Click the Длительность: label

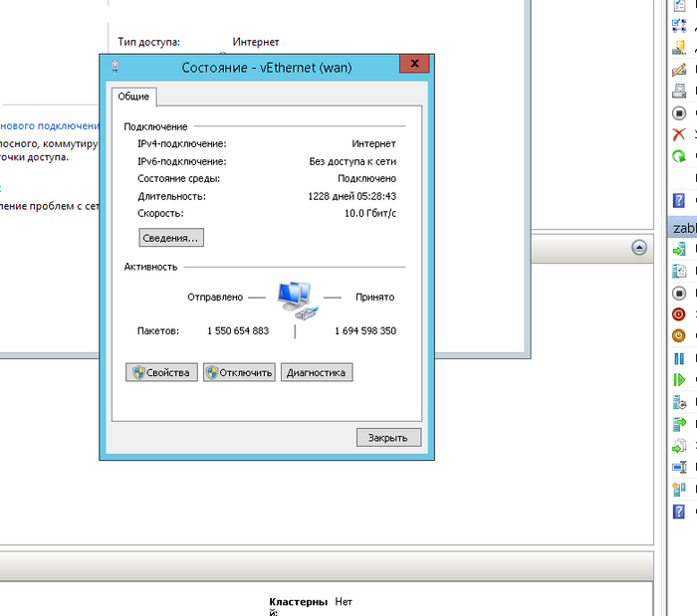pyautogui.click(x=171, y=196)
